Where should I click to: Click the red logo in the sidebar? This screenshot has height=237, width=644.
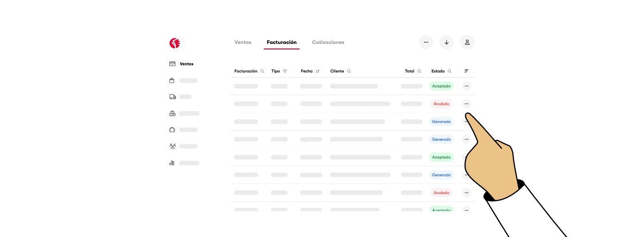174,43
